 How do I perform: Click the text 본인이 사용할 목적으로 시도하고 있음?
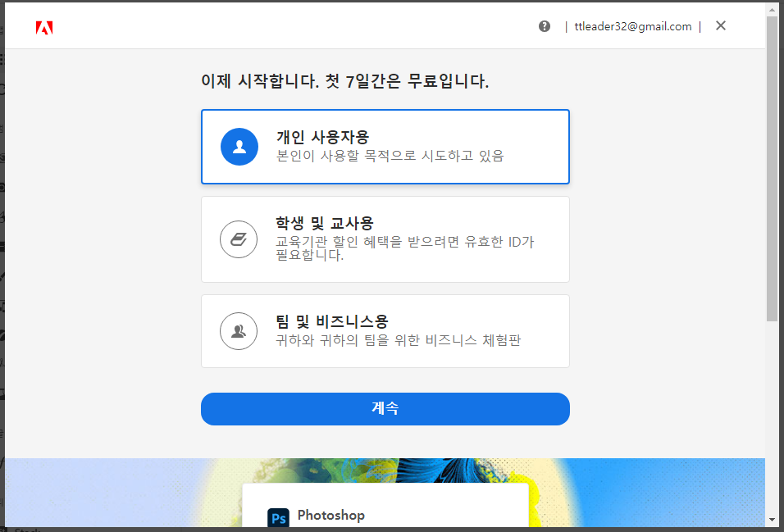coord(390,156)
